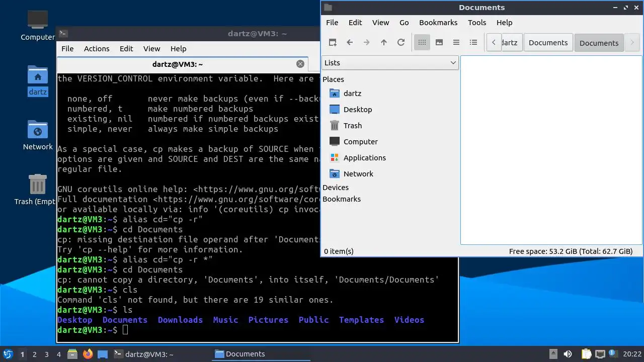Image resolution: width=644 pixels, height=362 pixels.
Task: Select the active last Documents path button
Action: (599, 43)
